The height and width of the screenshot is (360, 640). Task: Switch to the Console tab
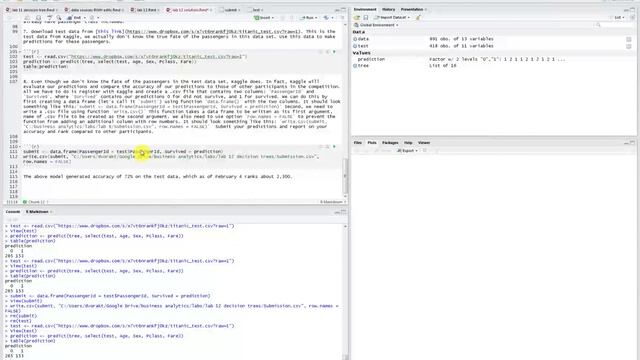[x=13, y=212]
